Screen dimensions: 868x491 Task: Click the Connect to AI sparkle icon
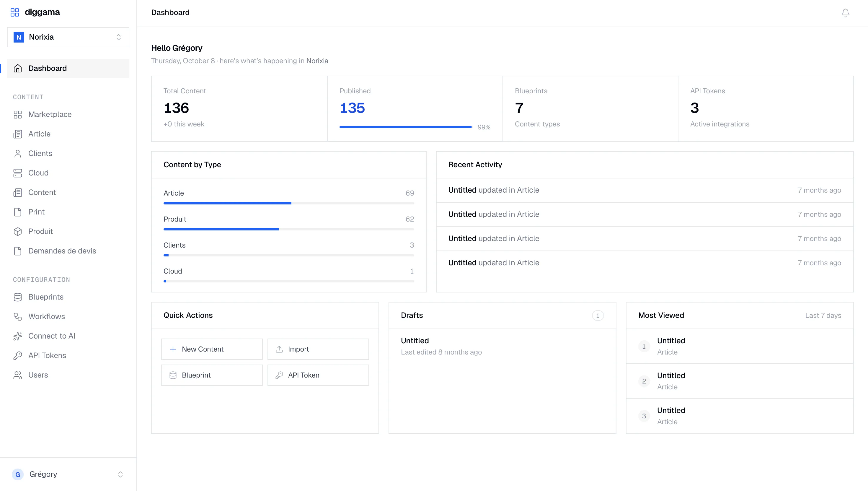point(17,336)
